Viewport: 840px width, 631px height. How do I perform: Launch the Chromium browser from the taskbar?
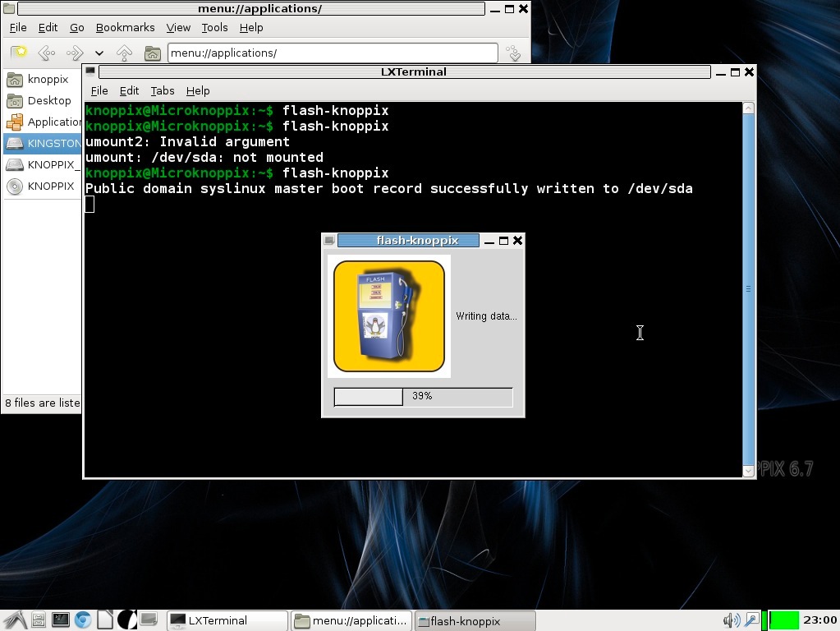[x=83, y=620]
